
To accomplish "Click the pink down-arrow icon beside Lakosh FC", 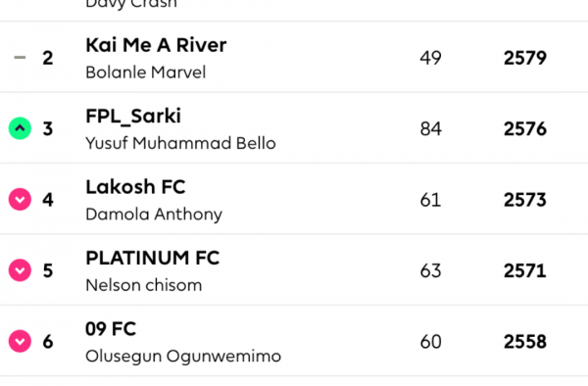I will coord(20,199).
